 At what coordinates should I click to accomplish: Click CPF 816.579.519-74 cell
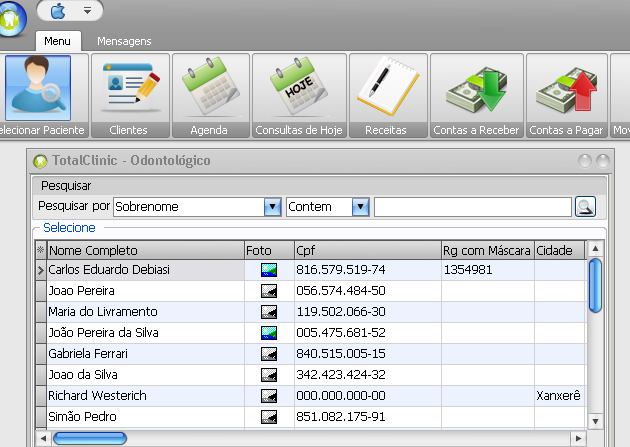[x=368, y=270]
